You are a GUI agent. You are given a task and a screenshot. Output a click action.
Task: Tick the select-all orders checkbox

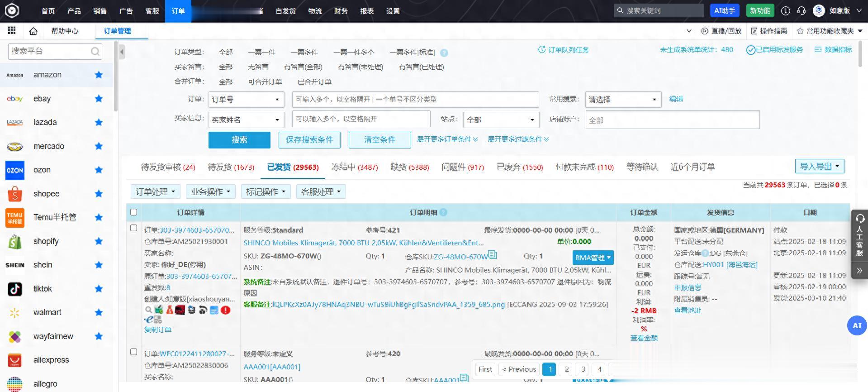pos(133,212)
